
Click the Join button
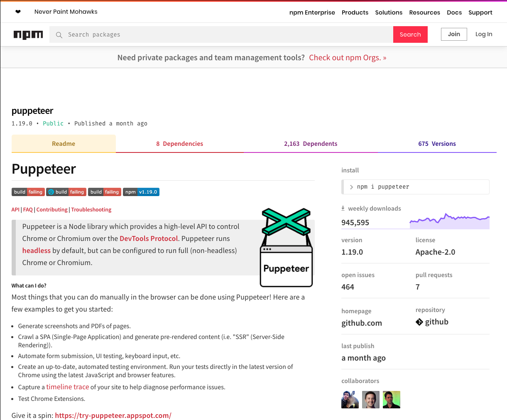click(454, 34)
